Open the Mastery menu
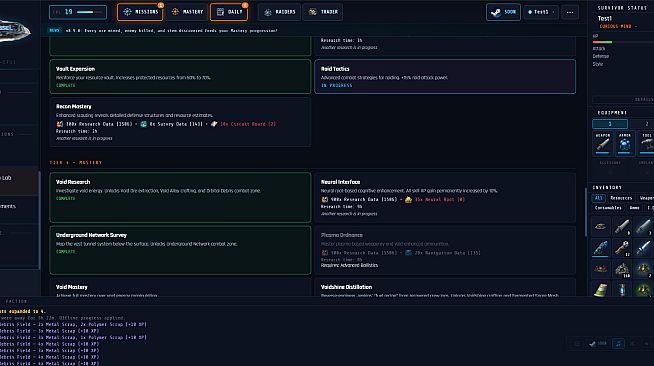The width and height of the screenshot is (654, 366). 187,12
